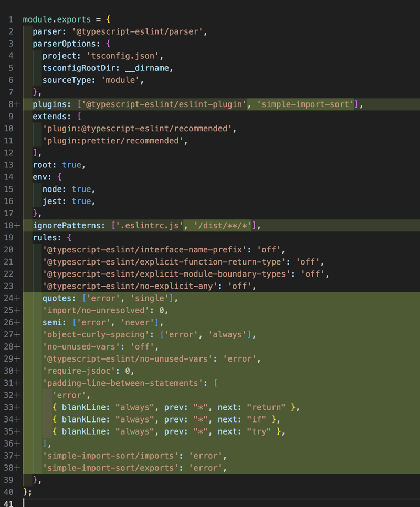Click the 'tsconfig.json' string value

pyautogui.click(x=122, y=56)
